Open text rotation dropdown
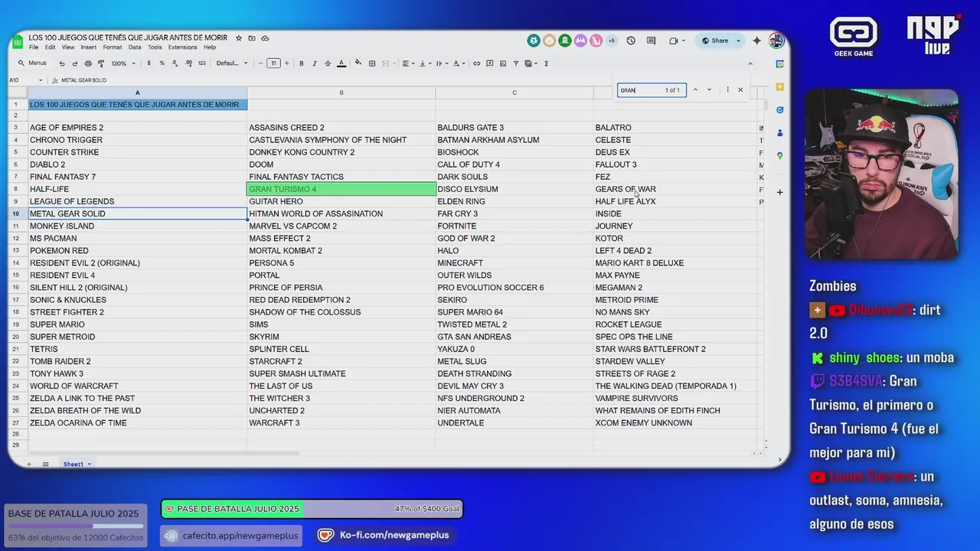The width and height of the screenshot is (980, 551). [x=459, y=64]
